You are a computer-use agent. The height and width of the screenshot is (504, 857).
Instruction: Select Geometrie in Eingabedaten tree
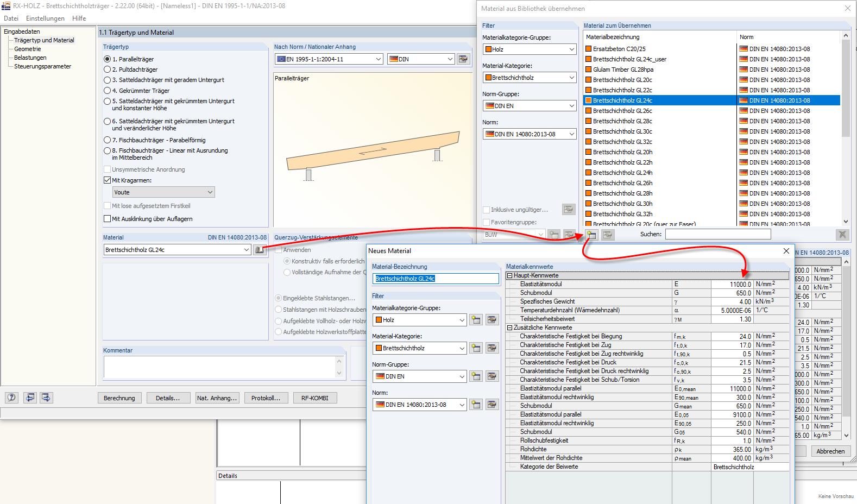coord(28,49)
